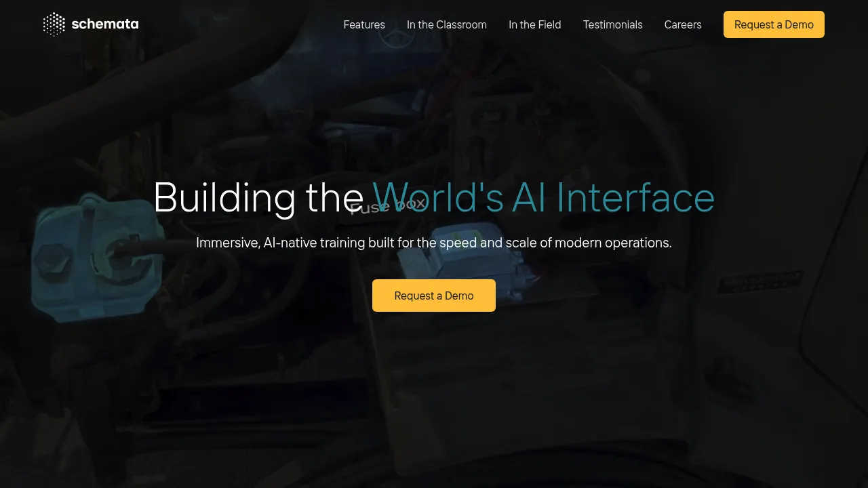This screenshot has height=488, width=868.
Task: Click the 'Building the World's AI Interface' heading
Action: click(x=434, y=198)
